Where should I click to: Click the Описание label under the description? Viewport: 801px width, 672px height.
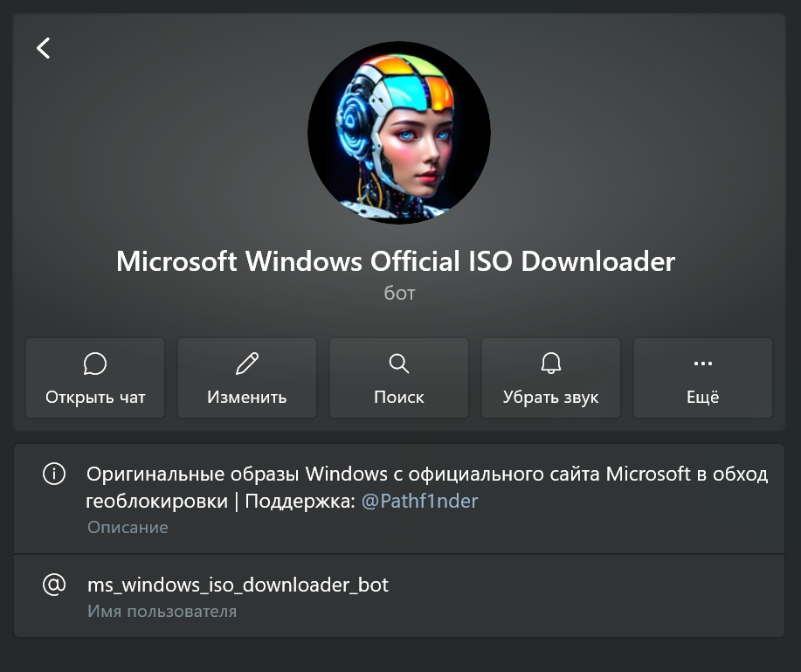click(x=128, y=527)
